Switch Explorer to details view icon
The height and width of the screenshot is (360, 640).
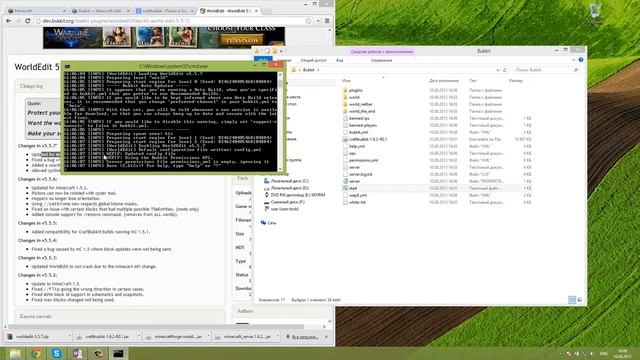[x=572, y=300]
